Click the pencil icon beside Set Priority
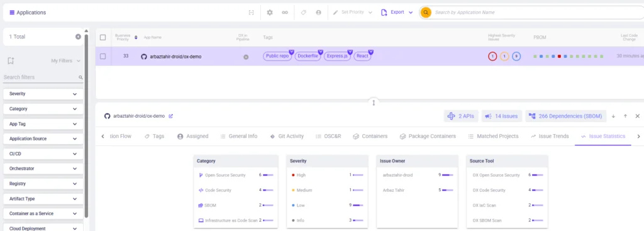 coord(336,13)
